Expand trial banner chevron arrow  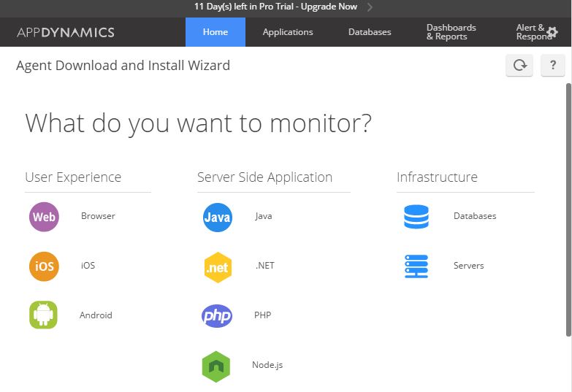370,7
